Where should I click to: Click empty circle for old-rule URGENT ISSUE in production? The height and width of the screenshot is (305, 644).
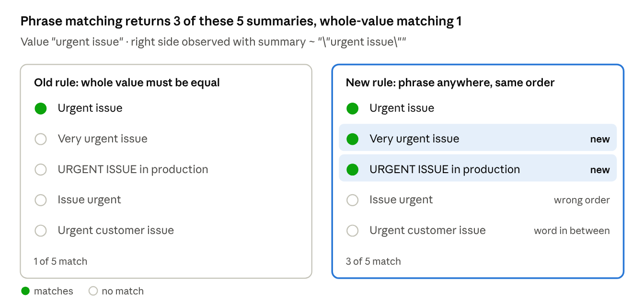(x=41, y=169)
